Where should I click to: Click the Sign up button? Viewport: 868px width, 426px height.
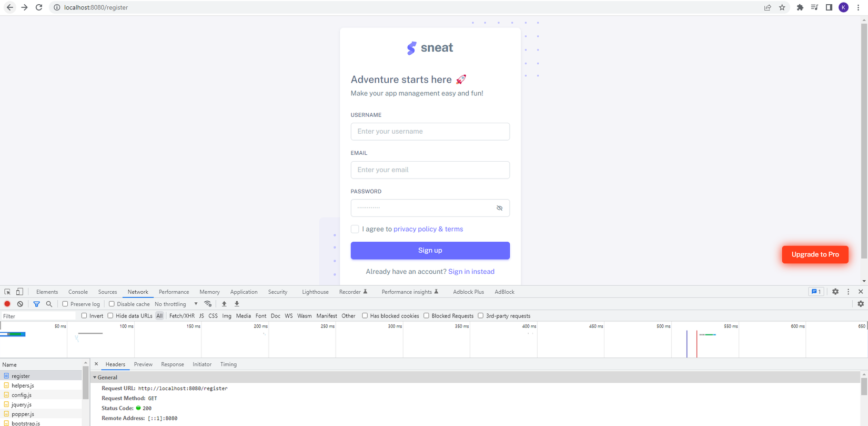click(430, 251)
